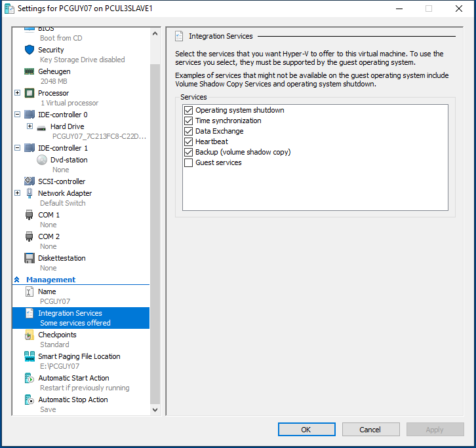This screenshot has width=476, height=448.
Task: Click the Integration Services sidebar icon
Action: 30,313
